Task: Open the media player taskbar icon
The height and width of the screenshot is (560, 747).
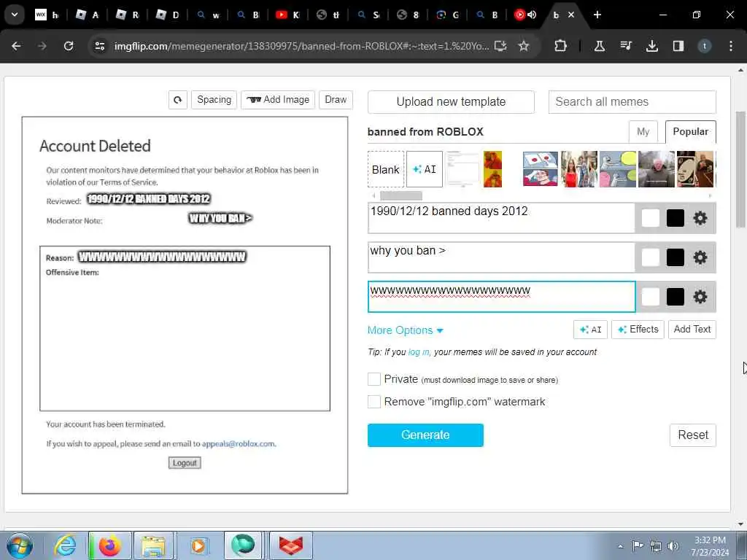Action: [x=198, y=545]
